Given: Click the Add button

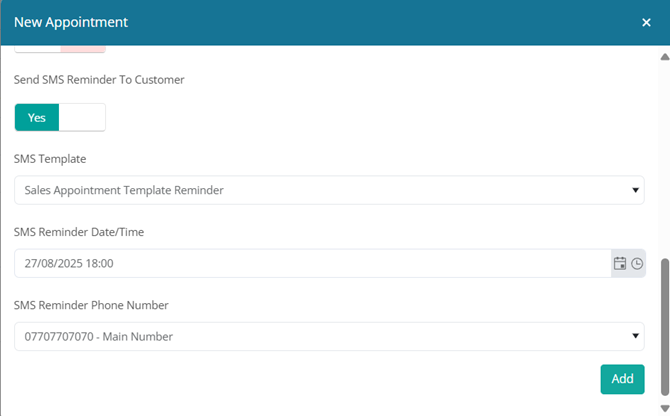Looking at the screenshot, I should tap(622, 379).
